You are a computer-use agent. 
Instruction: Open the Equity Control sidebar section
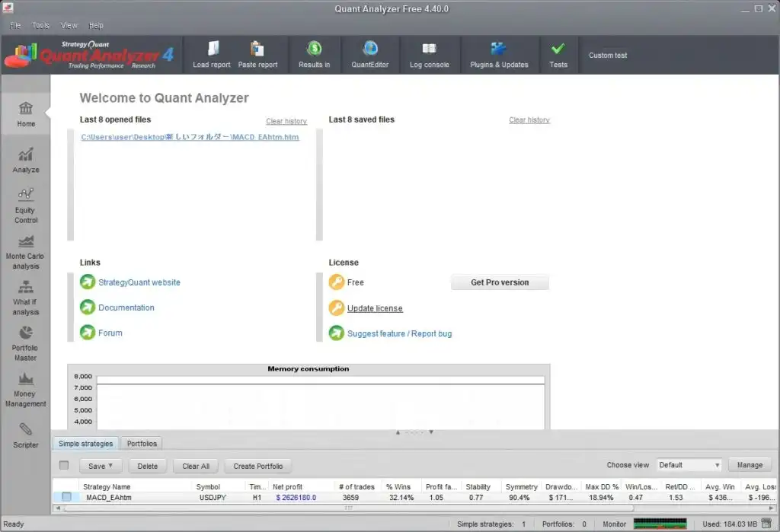[x=26, y=205]
